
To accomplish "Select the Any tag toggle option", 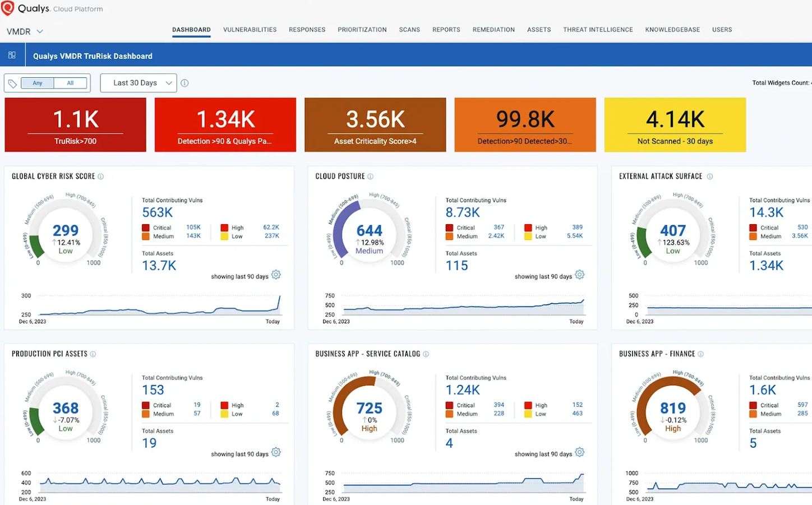I will coord(38,83).
